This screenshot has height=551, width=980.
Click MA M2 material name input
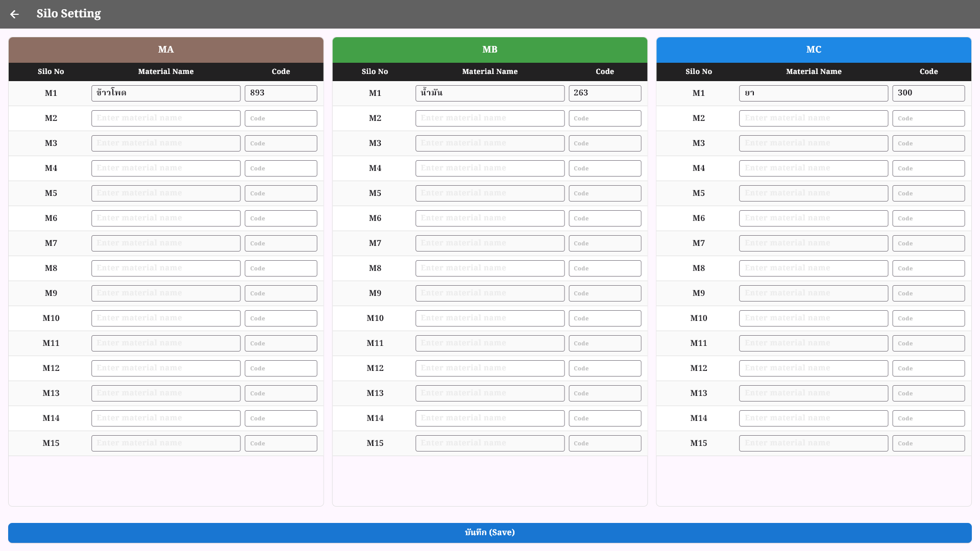166,118
